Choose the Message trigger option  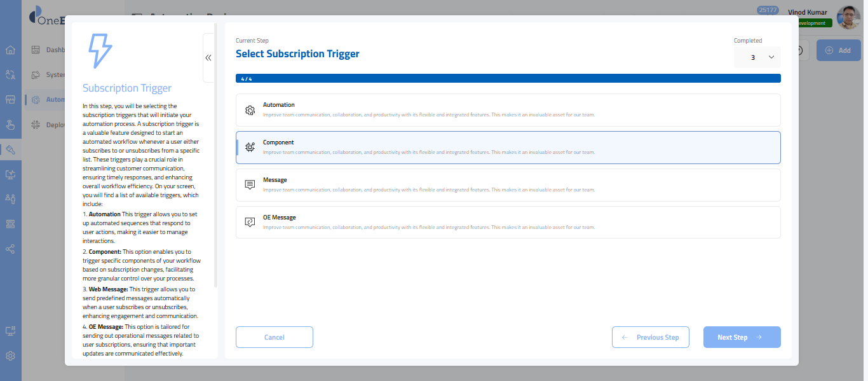click(508, 185)
